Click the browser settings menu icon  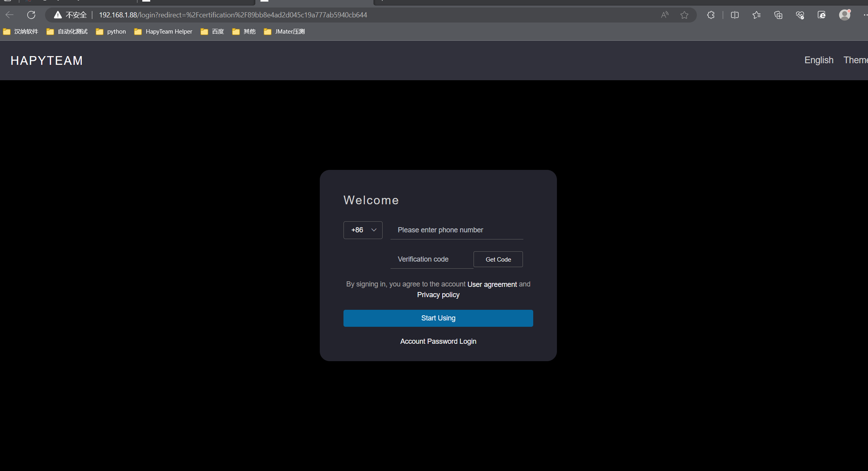864,15
